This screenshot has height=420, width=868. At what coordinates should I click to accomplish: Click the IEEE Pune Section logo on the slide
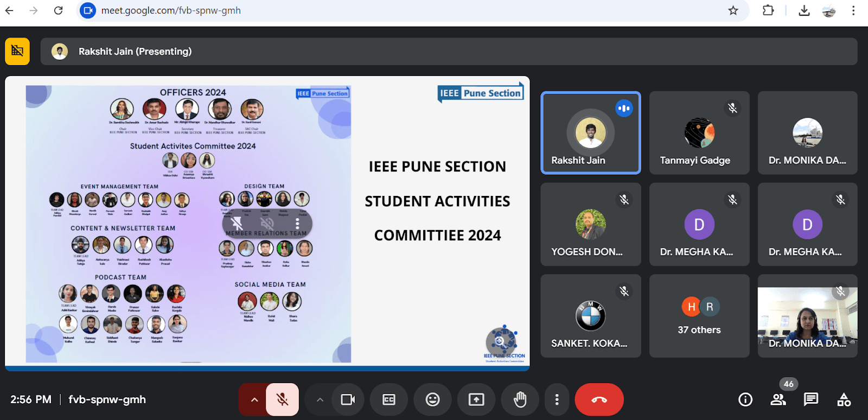481,93
